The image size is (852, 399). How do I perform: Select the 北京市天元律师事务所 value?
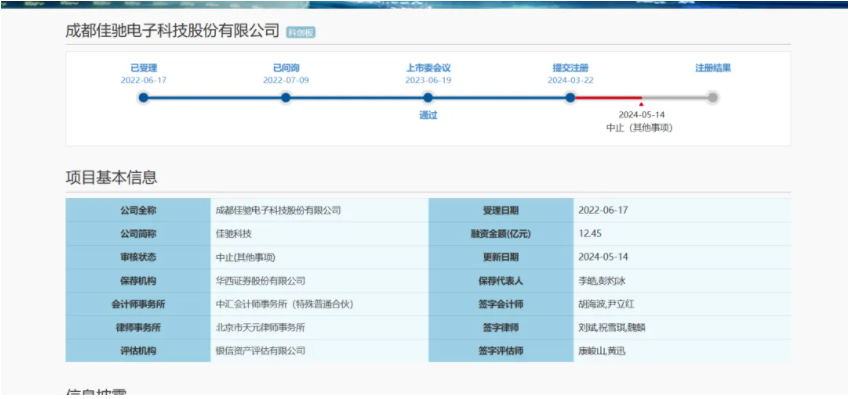(260, 328)
